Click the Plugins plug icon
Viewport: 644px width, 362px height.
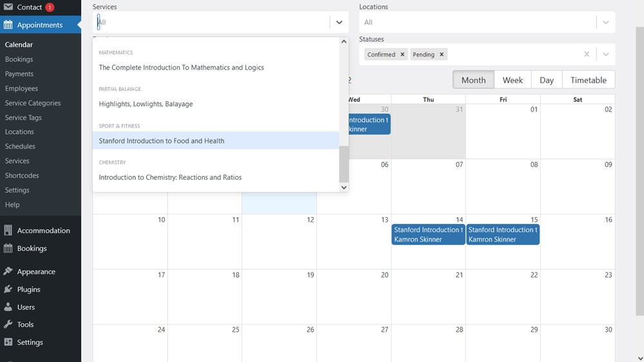(x=8, y=289)
